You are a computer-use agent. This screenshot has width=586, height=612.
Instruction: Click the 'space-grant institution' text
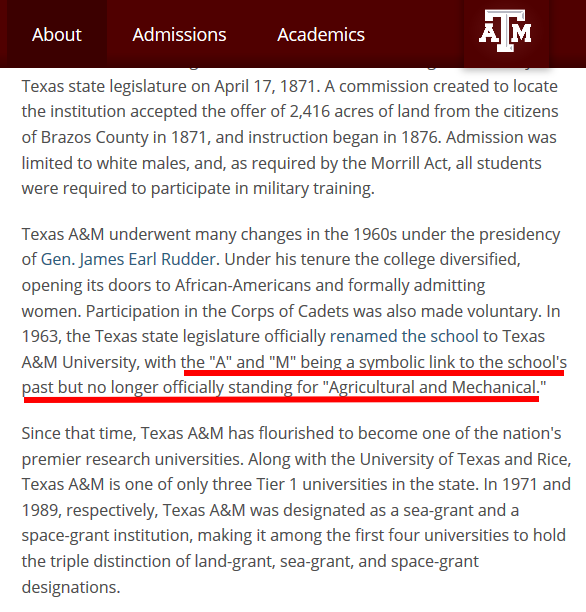(107, 536)
